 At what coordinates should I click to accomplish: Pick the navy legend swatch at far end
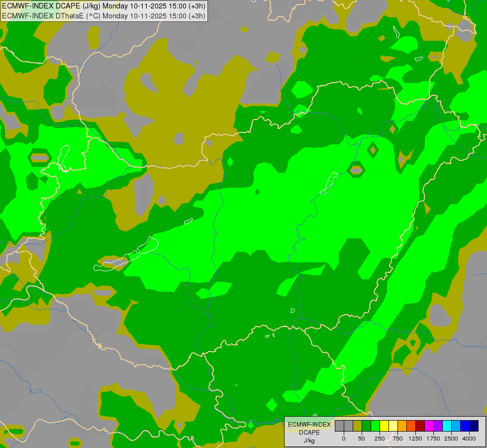[x=474, y=426]
